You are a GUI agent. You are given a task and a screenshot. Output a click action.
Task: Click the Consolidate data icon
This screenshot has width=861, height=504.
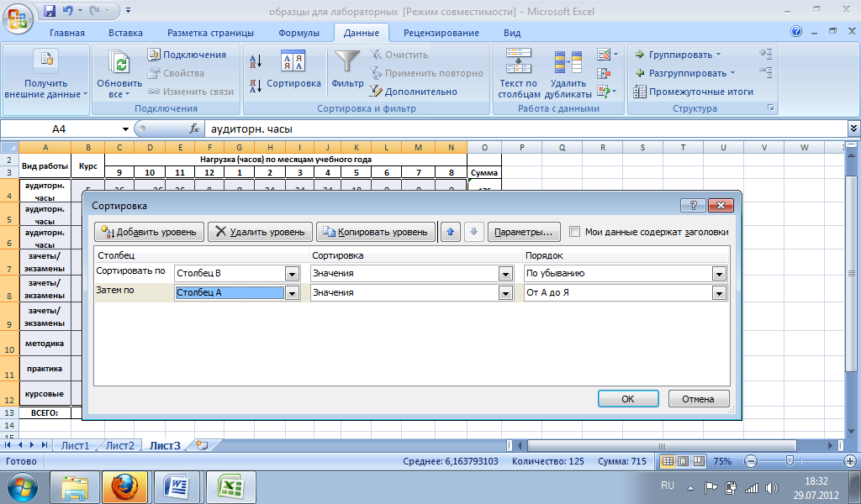pos(604,73)
